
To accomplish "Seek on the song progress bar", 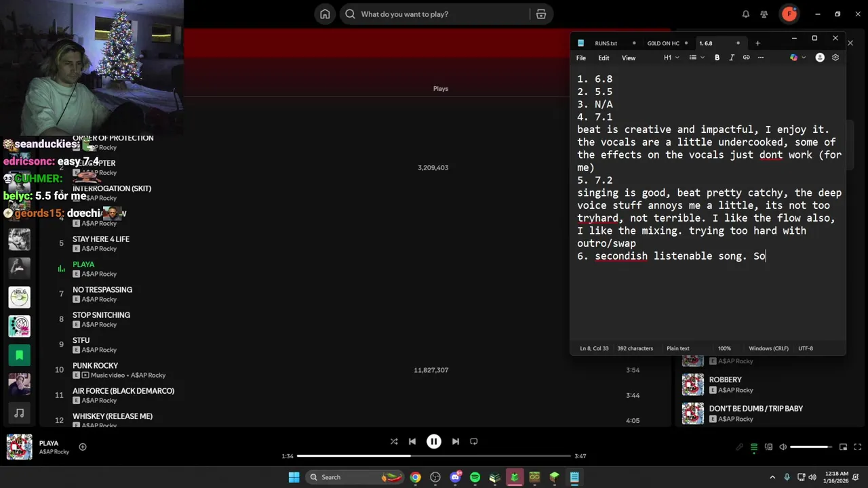I will click(434, 456).
